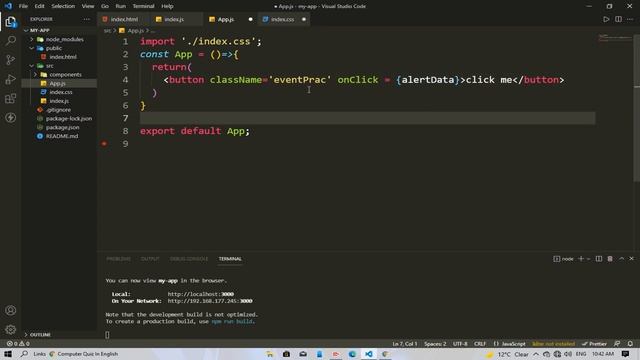
Task: Open the Extensions view
Action: (11, 98)
